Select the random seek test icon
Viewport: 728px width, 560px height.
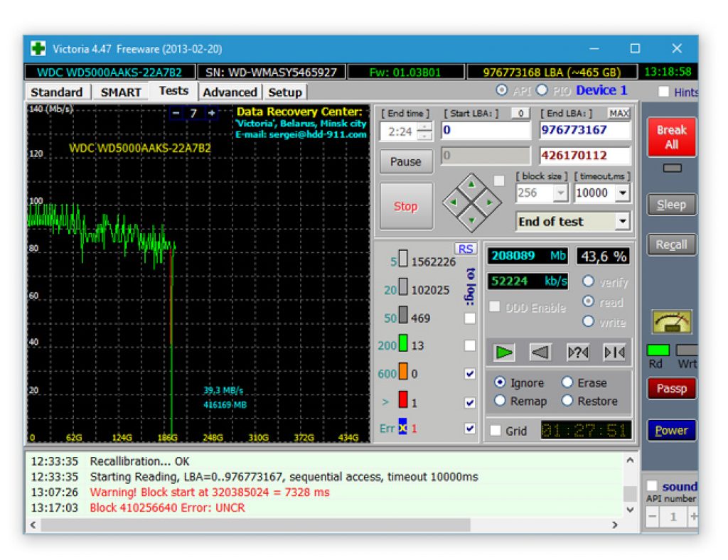point(578,352)
